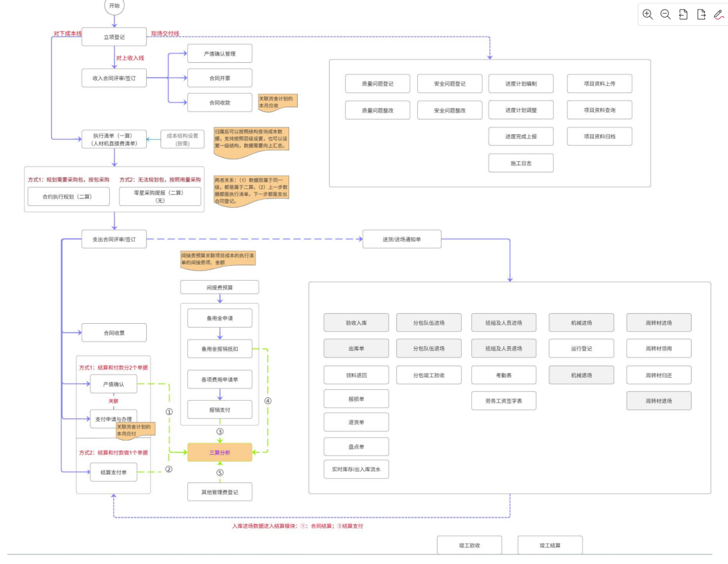Click the 立项登记 node
The width and height of the screenshot is (728, 564).
coord(114,36)
